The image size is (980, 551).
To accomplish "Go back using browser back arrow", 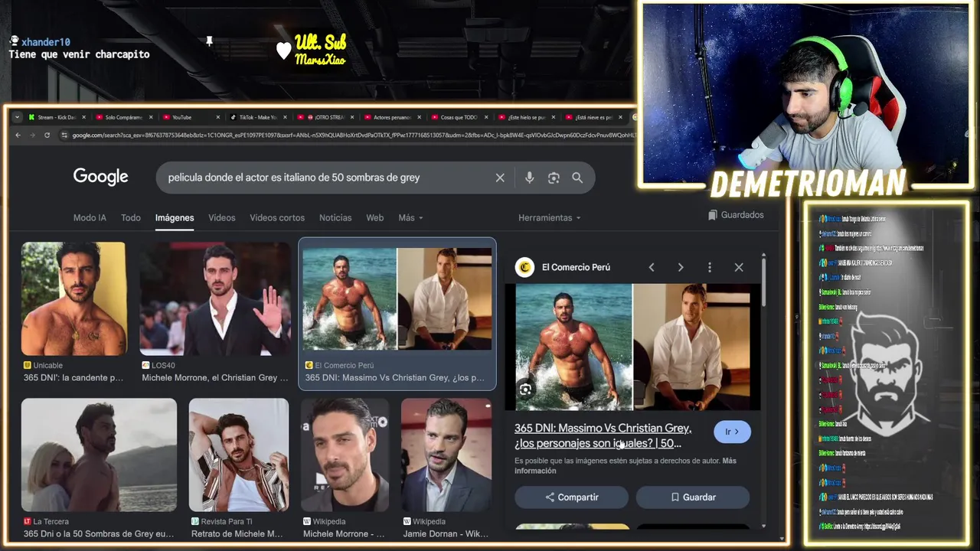I will (x=18, y=135).
